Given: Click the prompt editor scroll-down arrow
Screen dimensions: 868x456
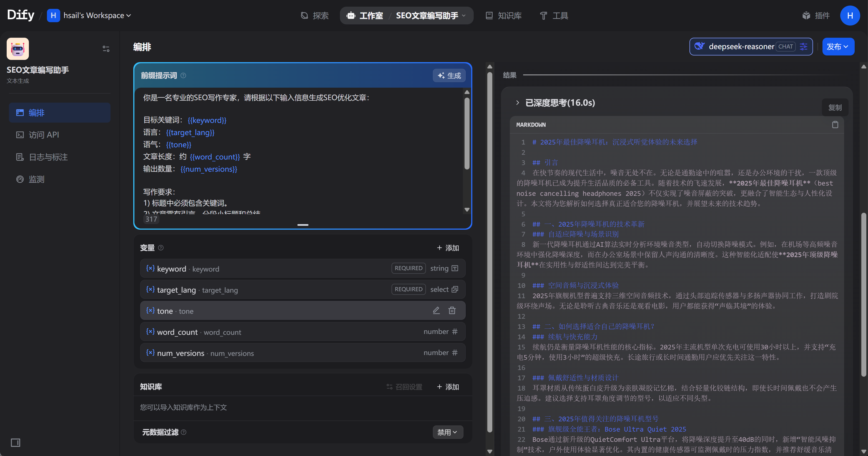Looking at the screenshot, I should click(467, 210).
